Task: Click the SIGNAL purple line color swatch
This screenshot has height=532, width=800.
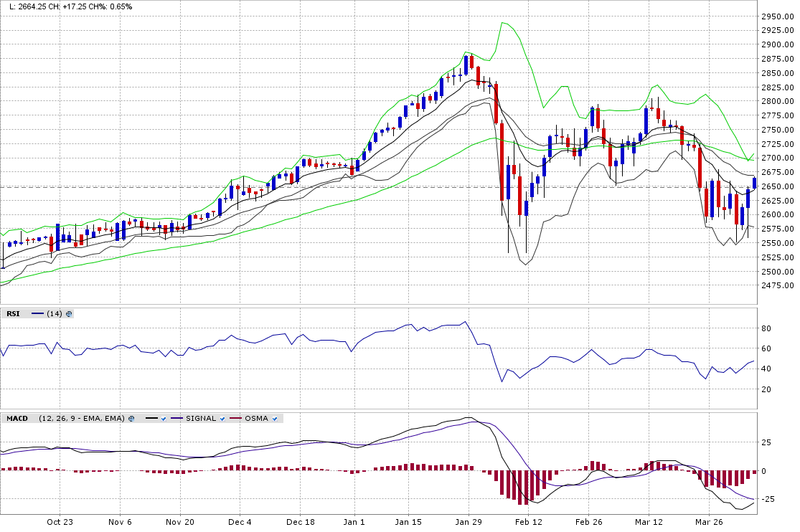Action: coord(177,419)
